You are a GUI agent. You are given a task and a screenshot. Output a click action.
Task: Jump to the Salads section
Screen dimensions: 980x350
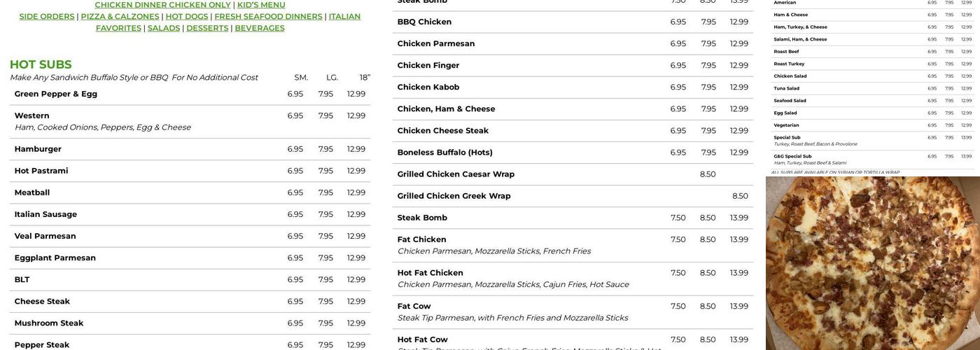point(164,28)
